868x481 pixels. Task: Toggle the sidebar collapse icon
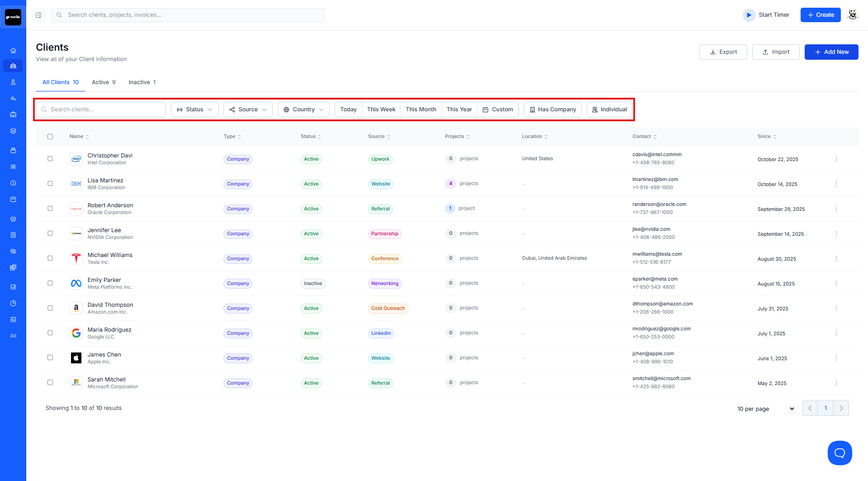39,15
